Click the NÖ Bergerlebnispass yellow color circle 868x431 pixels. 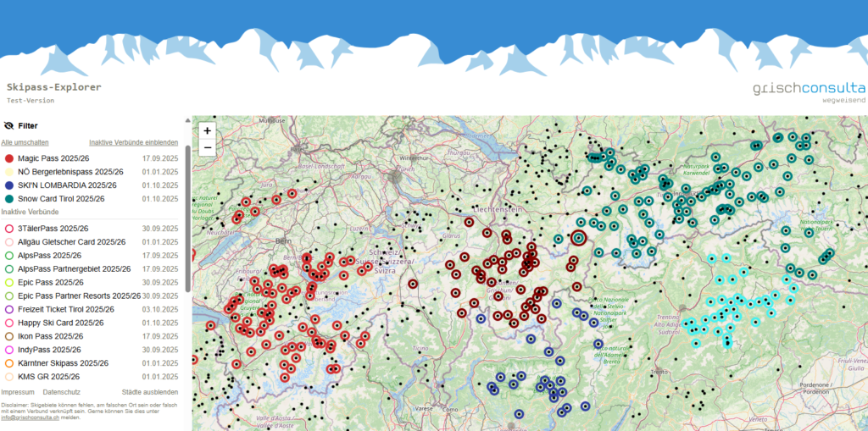click(x=8, y=172)
